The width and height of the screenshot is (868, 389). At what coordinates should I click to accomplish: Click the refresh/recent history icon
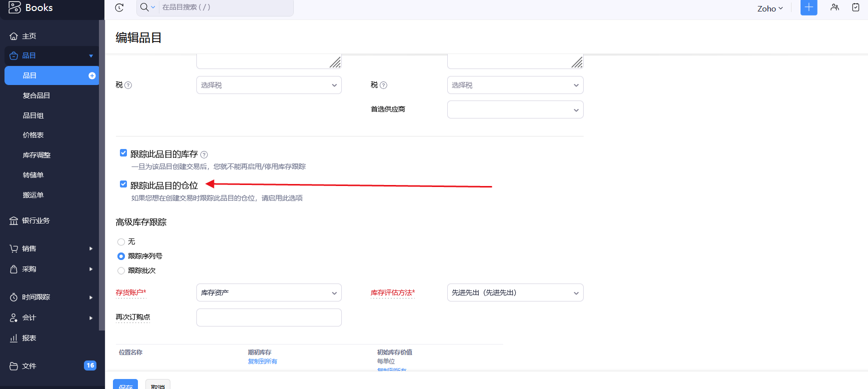tap(119, 7)
